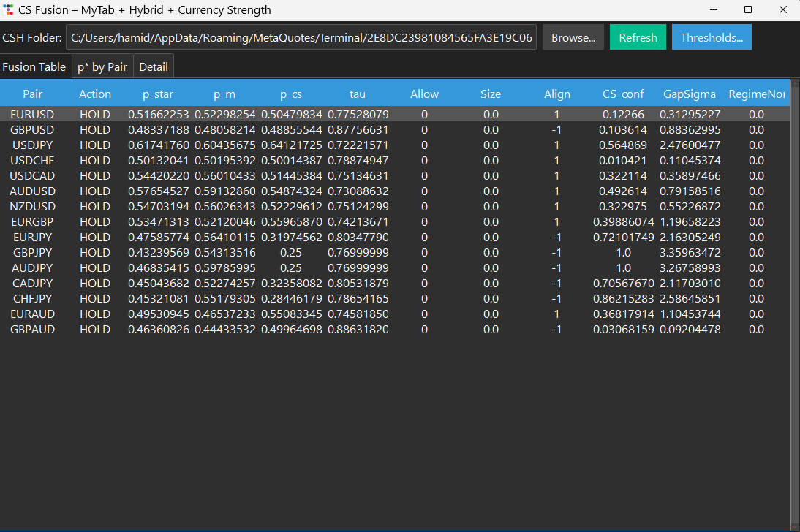The height and width of the screenshot is (532, 800).
Task: Click GapSigma value 0.09204478 for GBPAUD
Action: [690, 329]
